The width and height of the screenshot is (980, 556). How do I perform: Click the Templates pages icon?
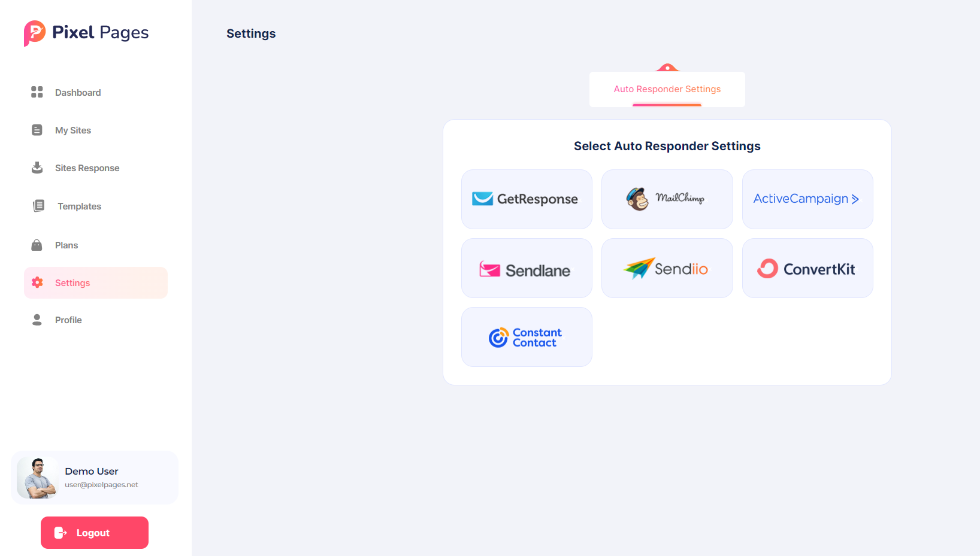pyautogui.click(x=38, y=206)
